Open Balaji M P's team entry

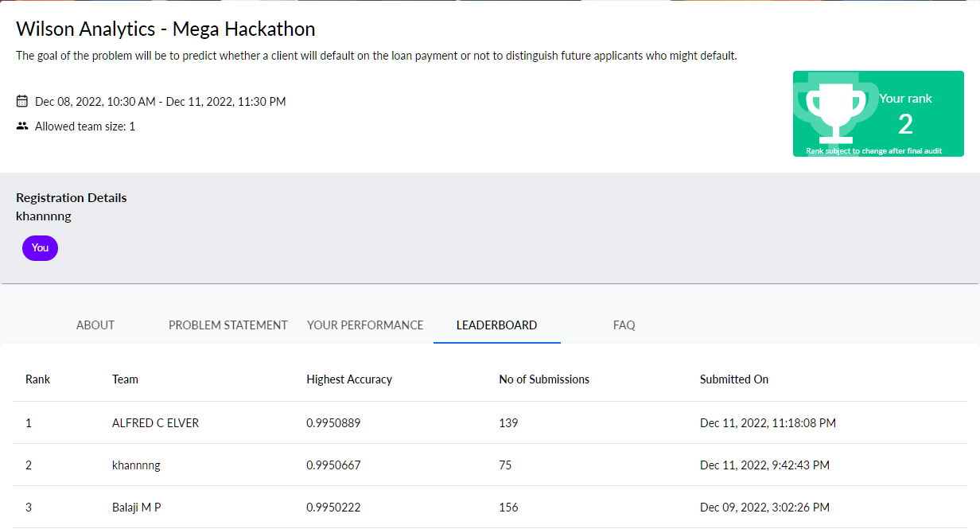[x=135, y=507]
